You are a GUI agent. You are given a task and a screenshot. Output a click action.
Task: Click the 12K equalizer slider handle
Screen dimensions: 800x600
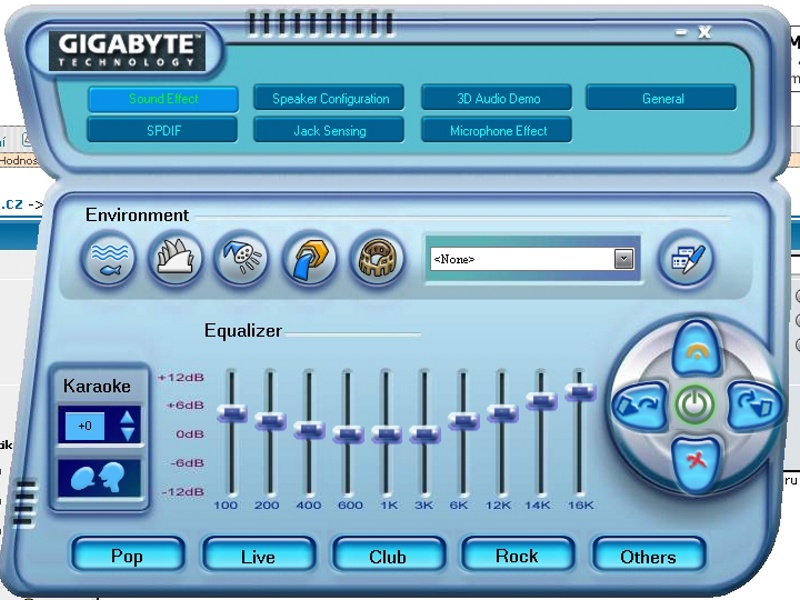point(502,412)
